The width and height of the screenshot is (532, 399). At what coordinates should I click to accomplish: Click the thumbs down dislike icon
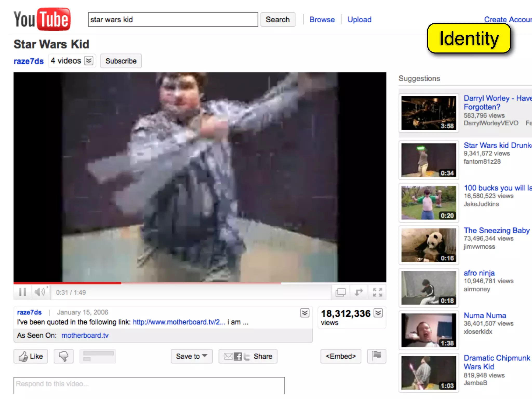click(x=64, y=356)
